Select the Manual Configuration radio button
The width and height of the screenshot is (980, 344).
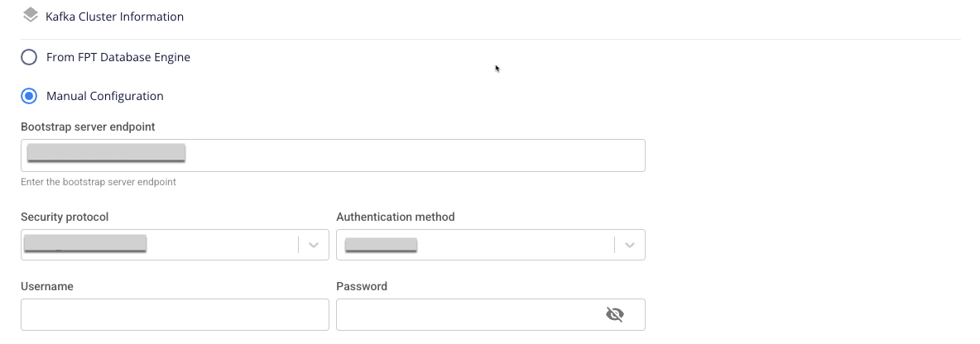(29, 96)
